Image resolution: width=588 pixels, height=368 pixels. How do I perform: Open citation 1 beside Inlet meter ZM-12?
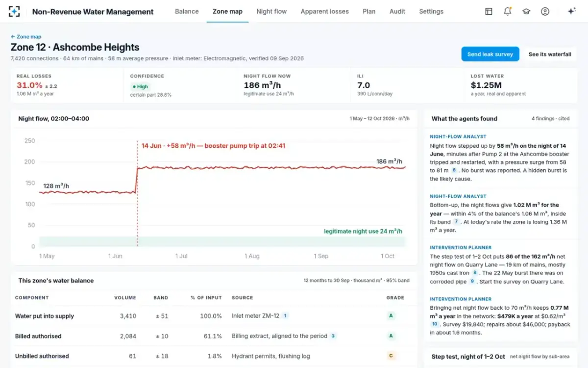tap(285, 316)
